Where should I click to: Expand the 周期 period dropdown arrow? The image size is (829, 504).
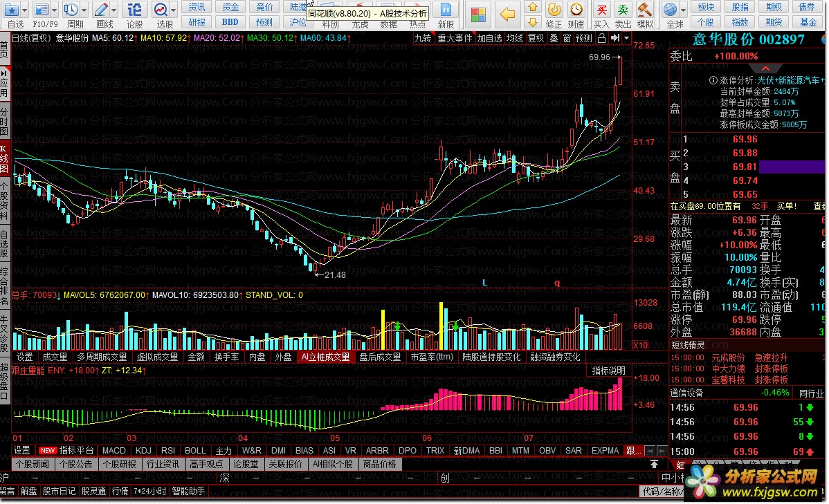[x=84, y=10]
